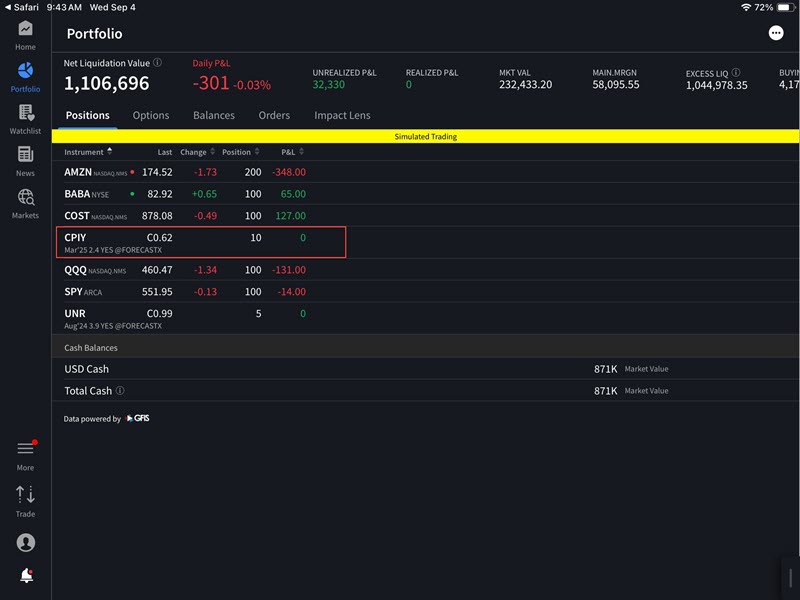The width and height of the screenshot is (800, 600).
Task: Tap the Unrealized P&L 32,330 value
Action: pyautogui.click(x=329, y=85)
